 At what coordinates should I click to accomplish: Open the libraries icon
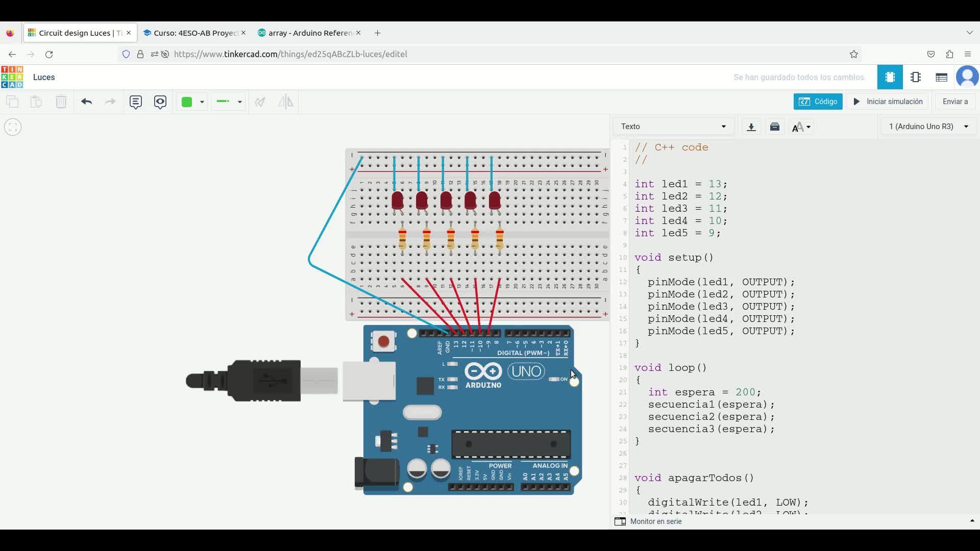coord(775,127)
